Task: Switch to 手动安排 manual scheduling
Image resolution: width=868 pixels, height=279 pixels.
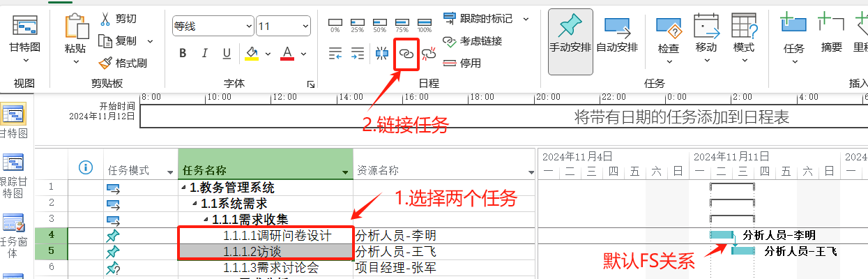Action: point(570,41)
